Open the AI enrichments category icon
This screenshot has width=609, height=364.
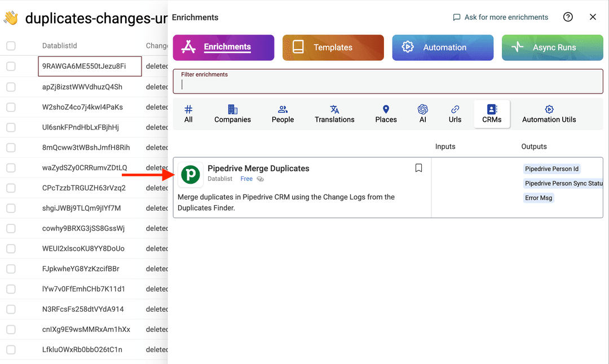423,109
